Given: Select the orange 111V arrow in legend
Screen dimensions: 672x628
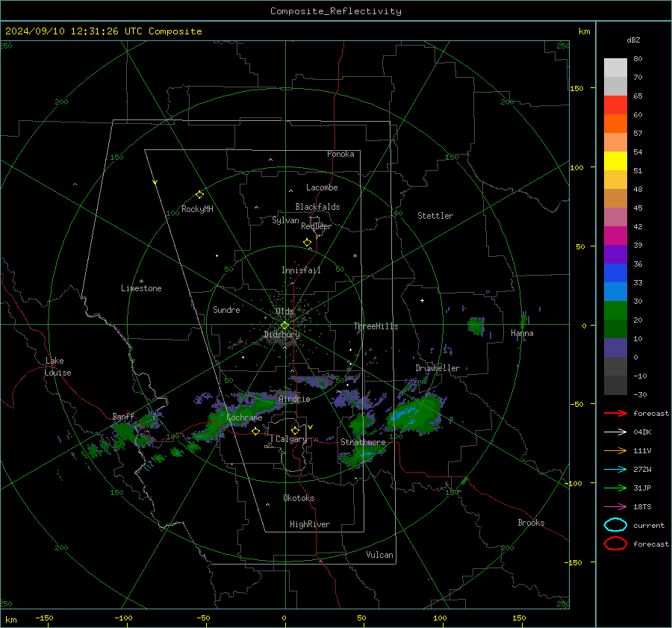Looking at the screenshot, I should pos(615,450).
